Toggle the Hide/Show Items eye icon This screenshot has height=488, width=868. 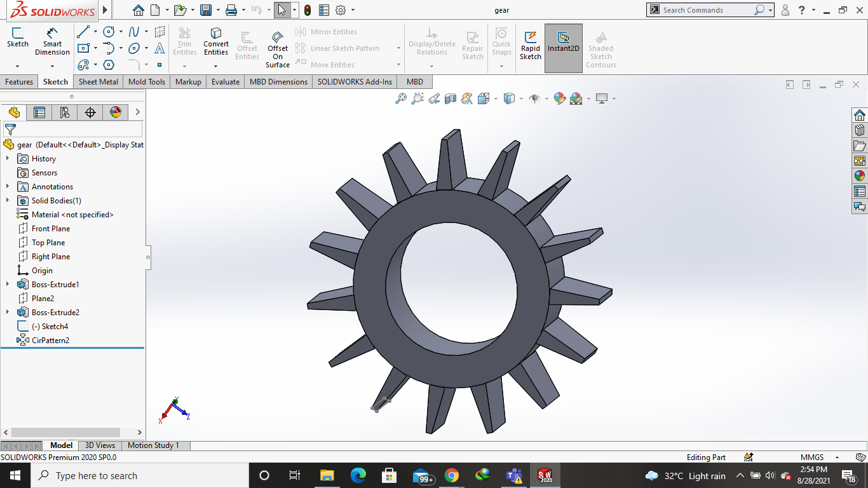[x=534, y=98]
